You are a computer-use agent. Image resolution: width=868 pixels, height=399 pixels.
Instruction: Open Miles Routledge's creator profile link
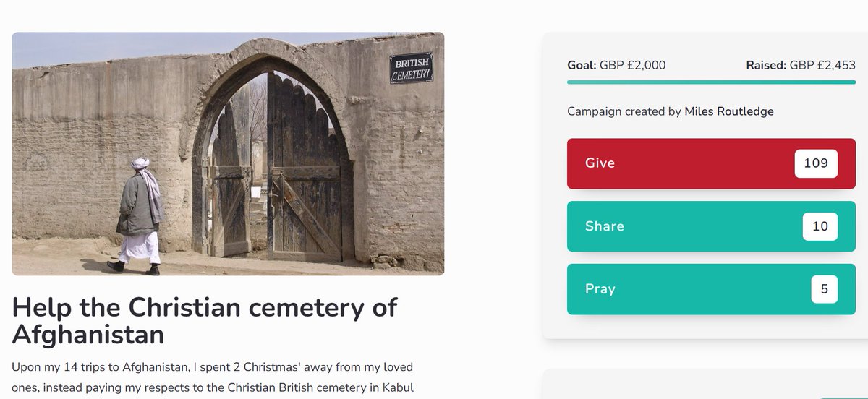pos(729,111)
